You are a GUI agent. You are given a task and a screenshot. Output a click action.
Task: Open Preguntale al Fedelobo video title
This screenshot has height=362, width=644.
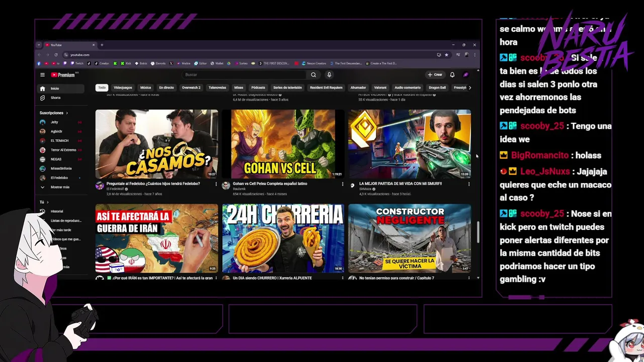[153, 184]
